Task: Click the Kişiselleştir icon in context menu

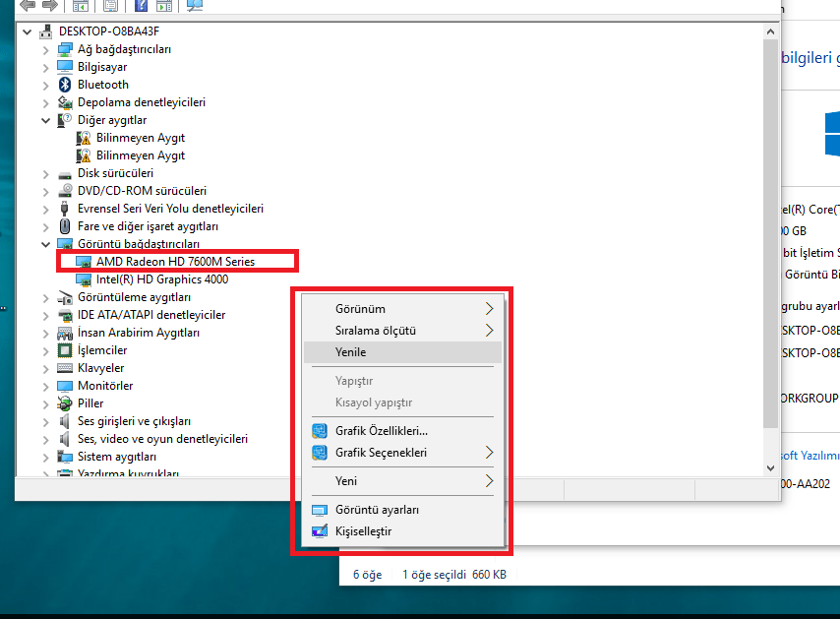Action: (x=320, y=531)
